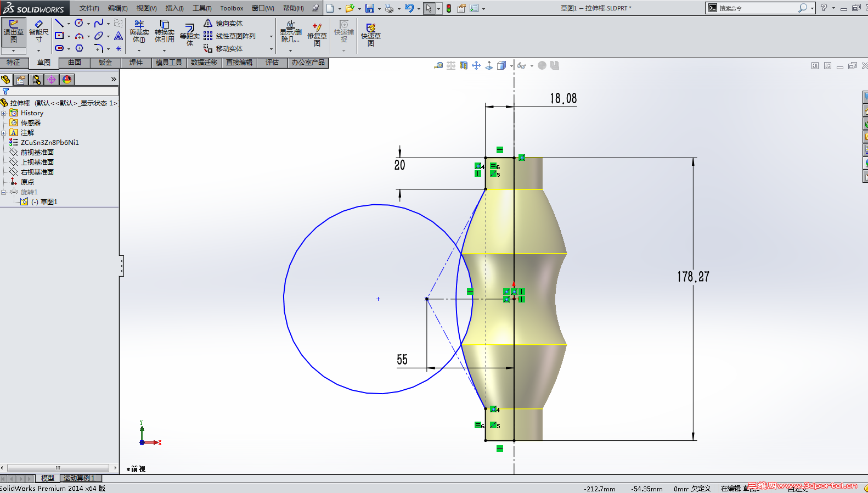The width and height of the screenshot is (868, 493).
Task: Save the document with the floppy icon
Action: point(370,8)
